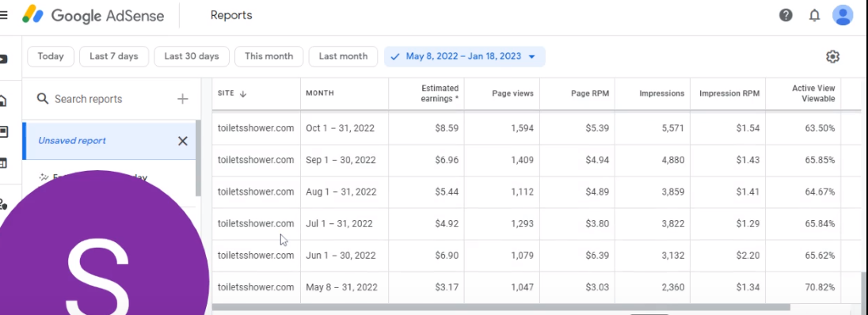The image size is (868, 315).
Task: Click the Page RPM column header
Action: [590, 93]
